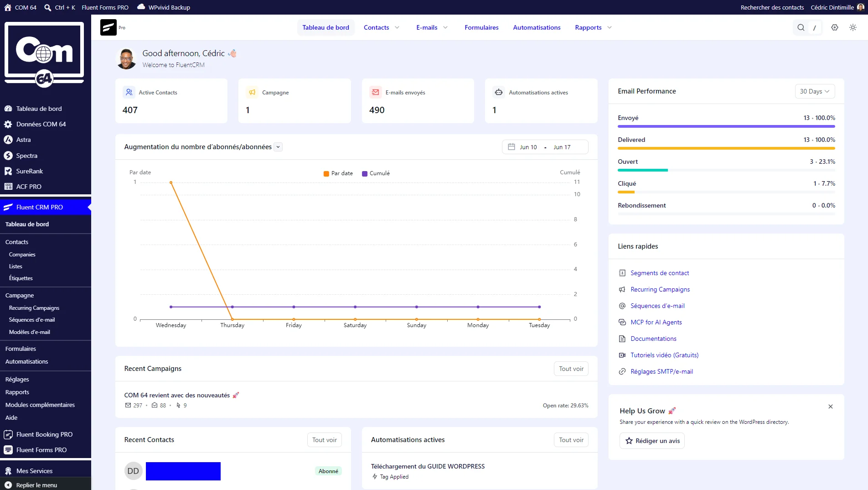Open Réglages in the sidebar submenu
Viewport: 868px width, 490px height.
pos(17,379)
